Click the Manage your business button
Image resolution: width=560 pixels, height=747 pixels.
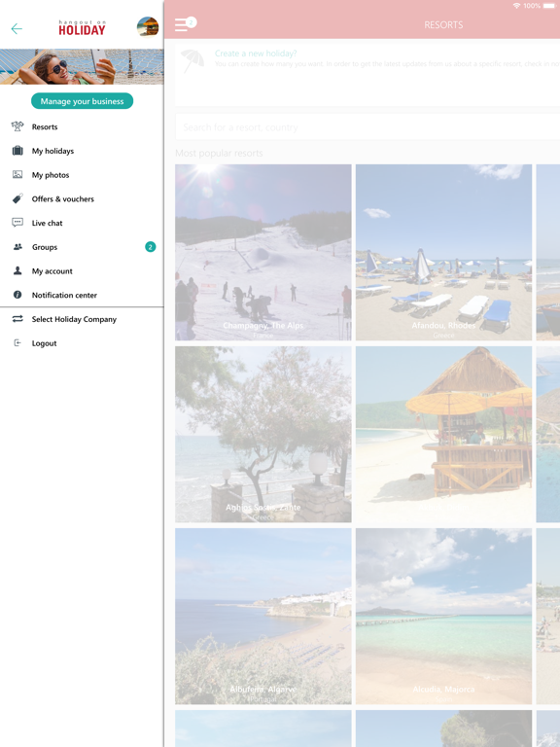82,101
